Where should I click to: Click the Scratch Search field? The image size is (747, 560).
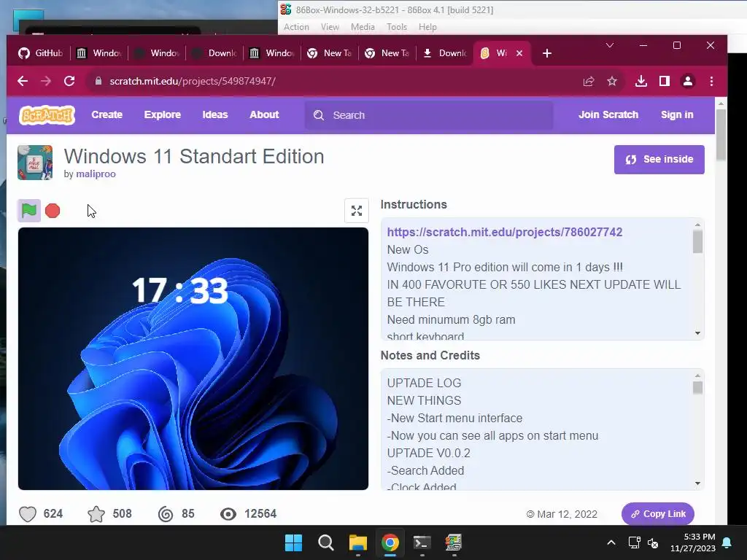tap(429, 115)
